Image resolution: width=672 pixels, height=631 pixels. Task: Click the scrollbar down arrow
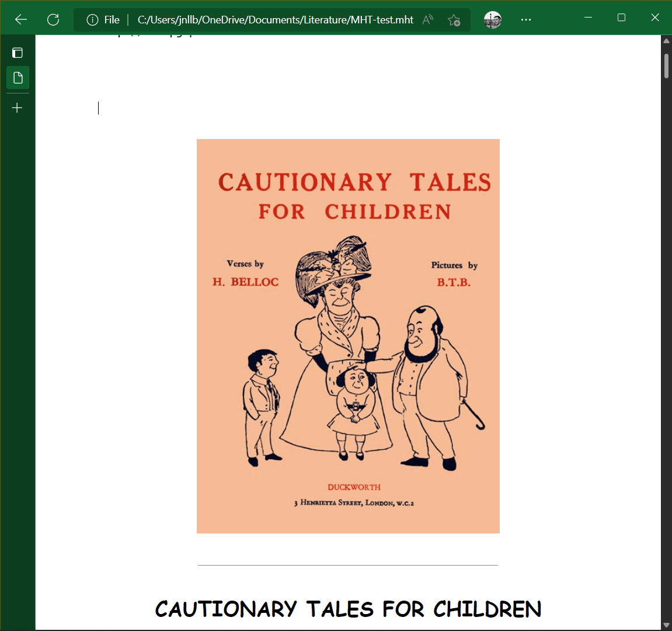pyautogui.click(x=666, y=625)
